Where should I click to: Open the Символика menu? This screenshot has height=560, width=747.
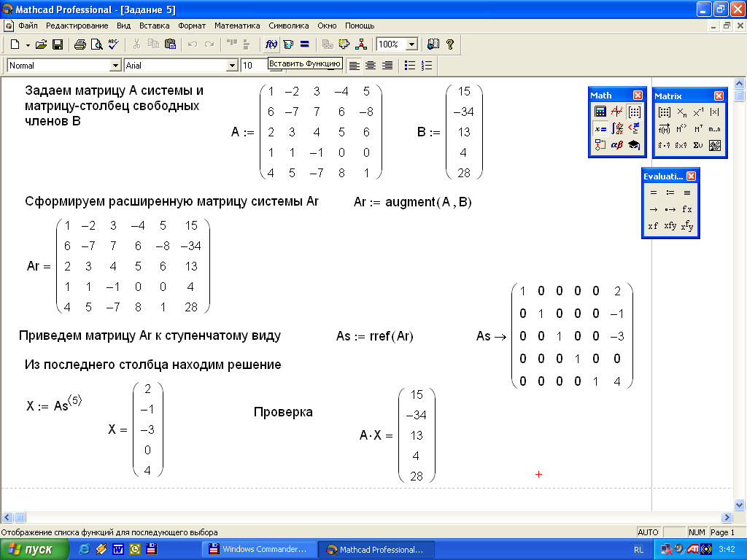point(289,26)
